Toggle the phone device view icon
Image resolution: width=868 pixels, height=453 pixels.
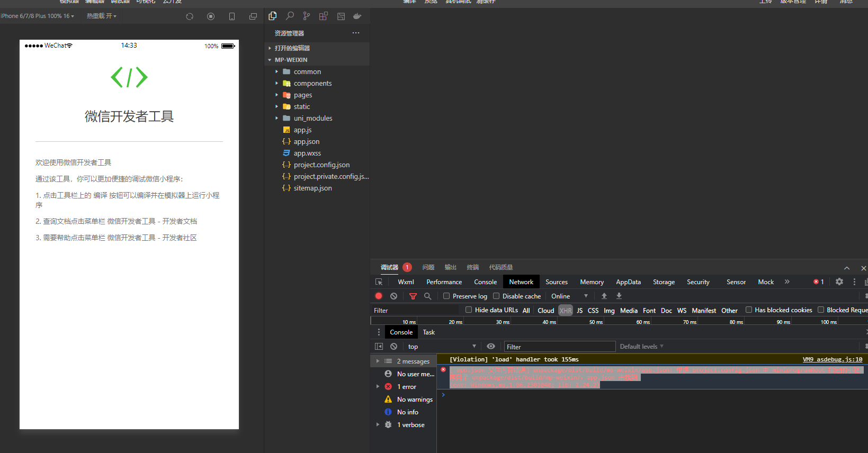click(232, 16)
